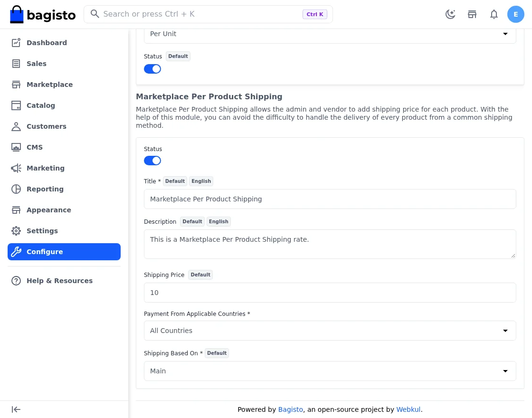Click the Configure wrench icon
Image resolution: width=532 pixels, height=418 pixels.
click(x=16, y=252)
